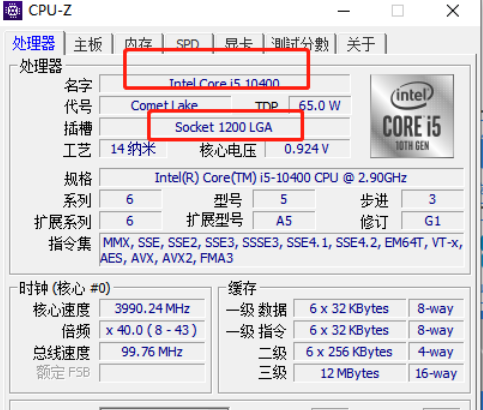Click the 规格 label
The image size is (483, 410).
pos(78,179)
